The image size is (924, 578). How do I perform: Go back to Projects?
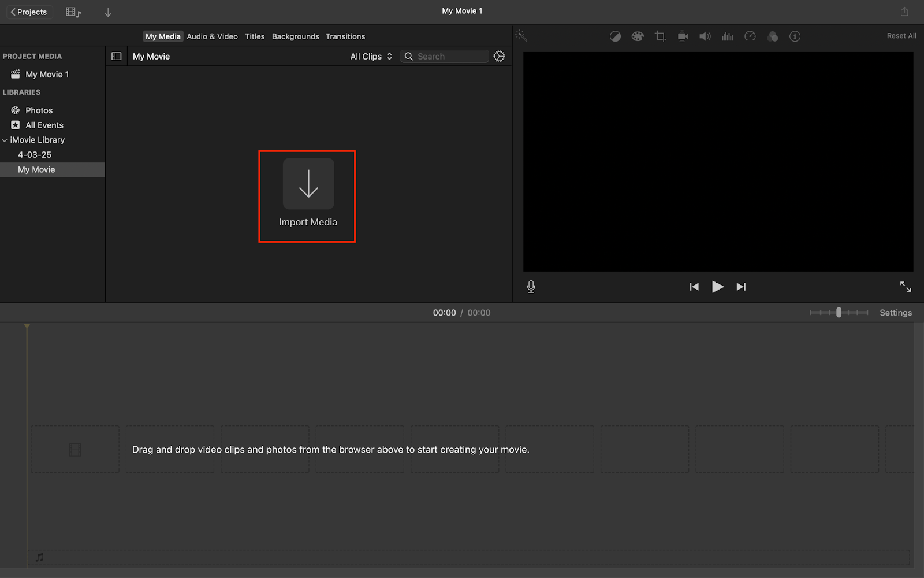pos(29,12)
